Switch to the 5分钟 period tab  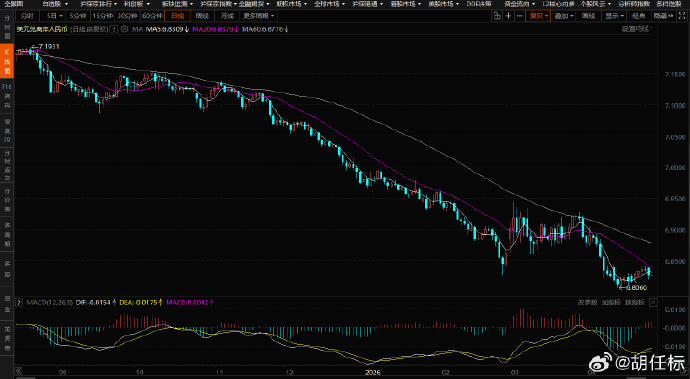pos(78,16)
